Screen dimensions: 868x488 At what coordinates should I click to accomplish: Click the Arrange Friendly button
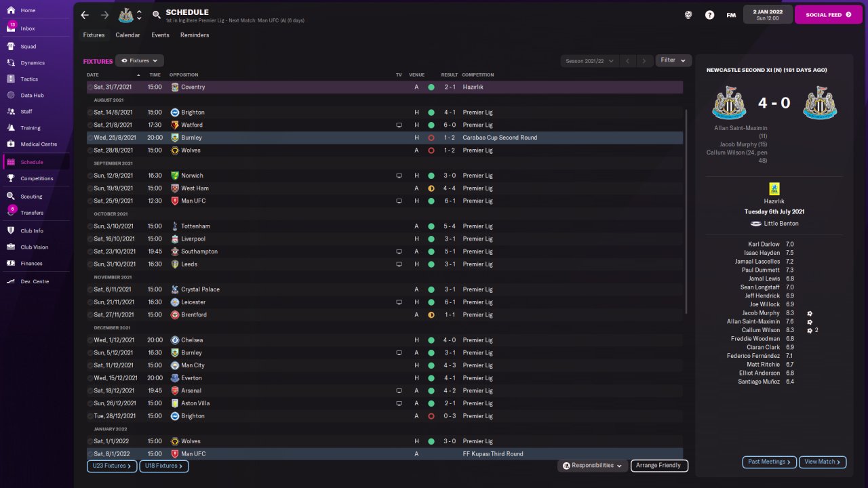[x=659, y=466]
